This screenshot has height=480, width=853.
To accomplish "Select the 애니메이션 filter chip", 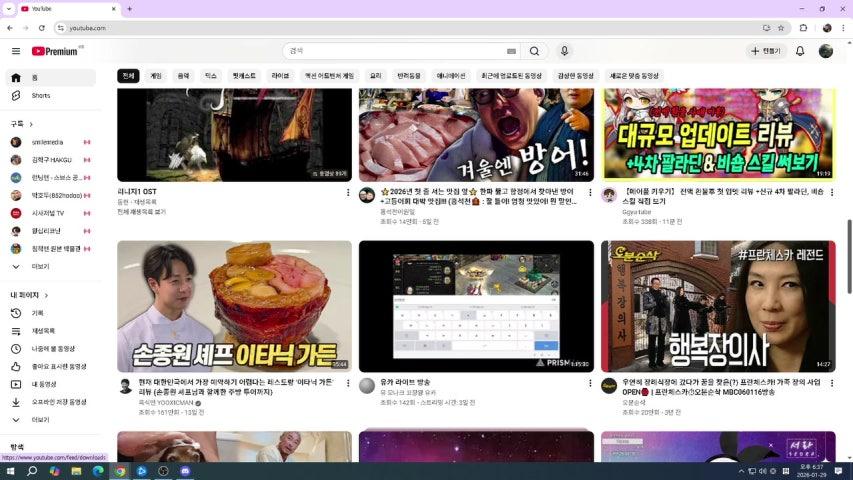I will (x=451, y=76).
